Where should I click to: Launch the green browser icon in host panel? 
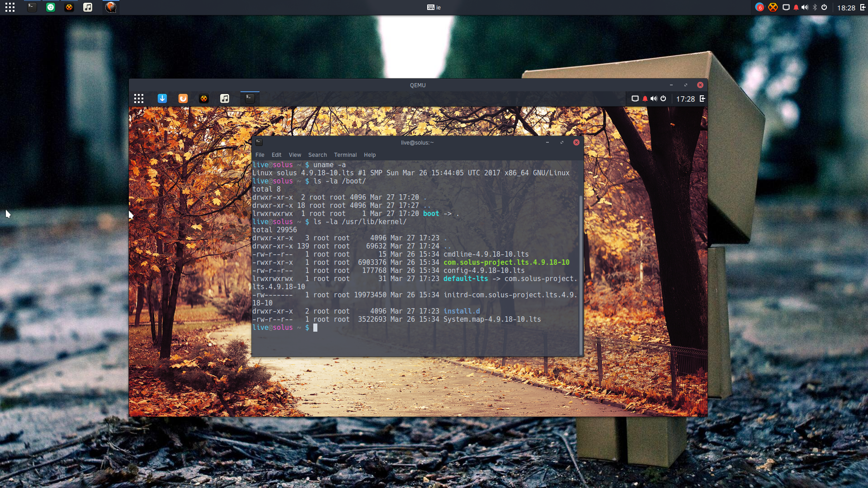click(51, 7)
